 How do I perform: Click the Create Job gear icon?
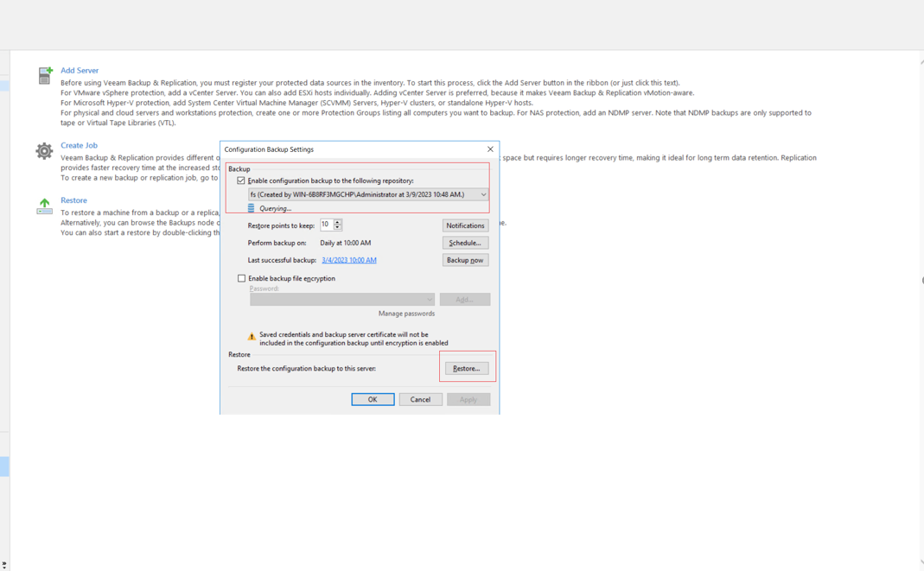[x=44, y=151]
